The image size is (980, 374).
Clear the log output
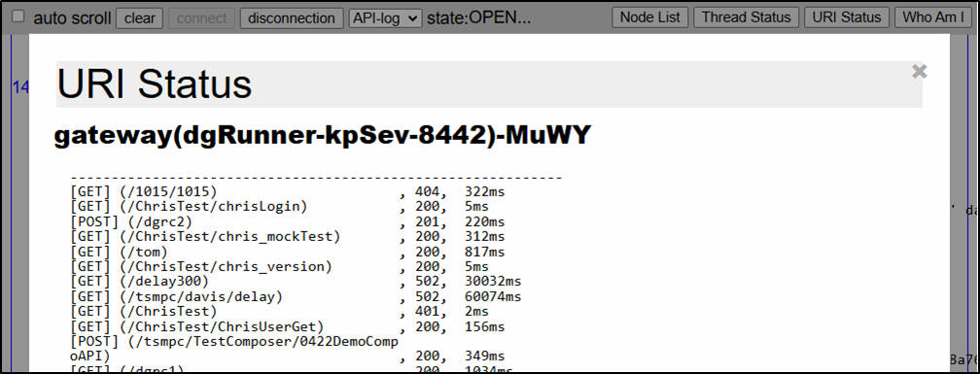139,17
